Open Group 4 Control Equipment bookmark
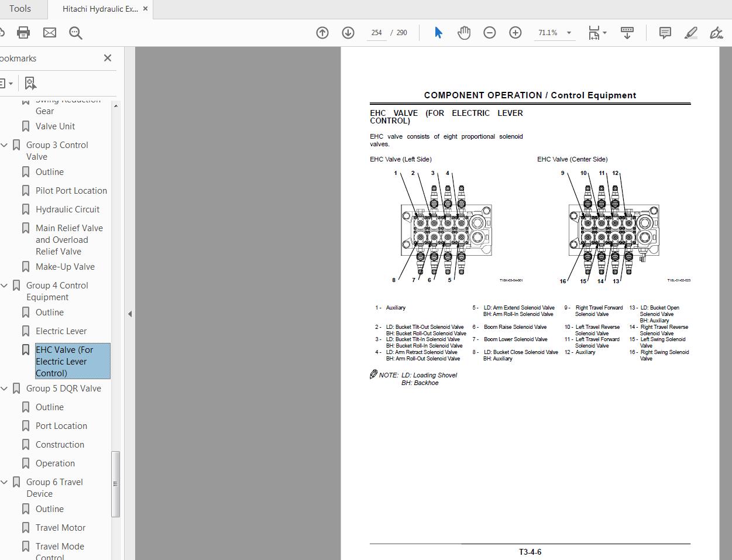Image resolution: width=732 pixels, height=560 pixels. pos(57,291)
